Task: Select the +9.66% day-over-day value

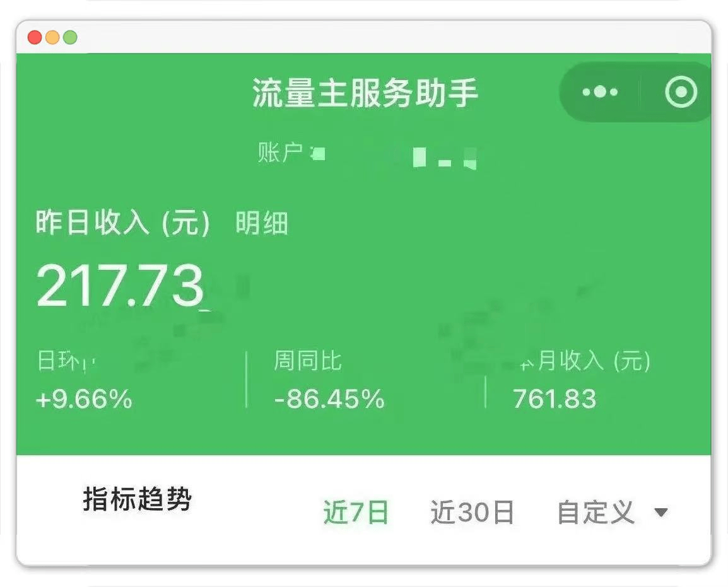Action: pyautogui.click(x=84, y=399)
